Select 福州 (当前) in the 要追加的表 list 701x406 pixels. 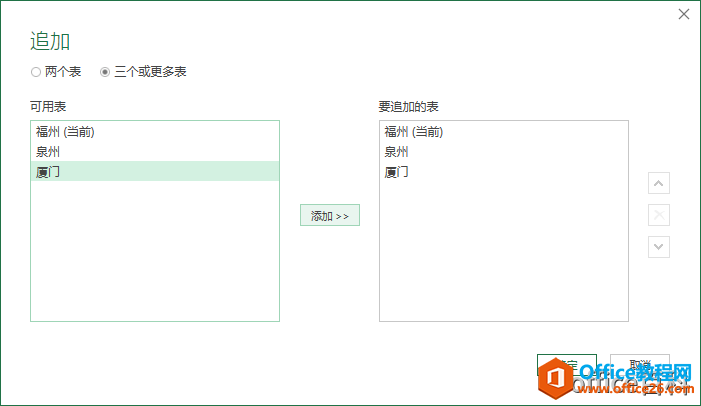point(414,132)
